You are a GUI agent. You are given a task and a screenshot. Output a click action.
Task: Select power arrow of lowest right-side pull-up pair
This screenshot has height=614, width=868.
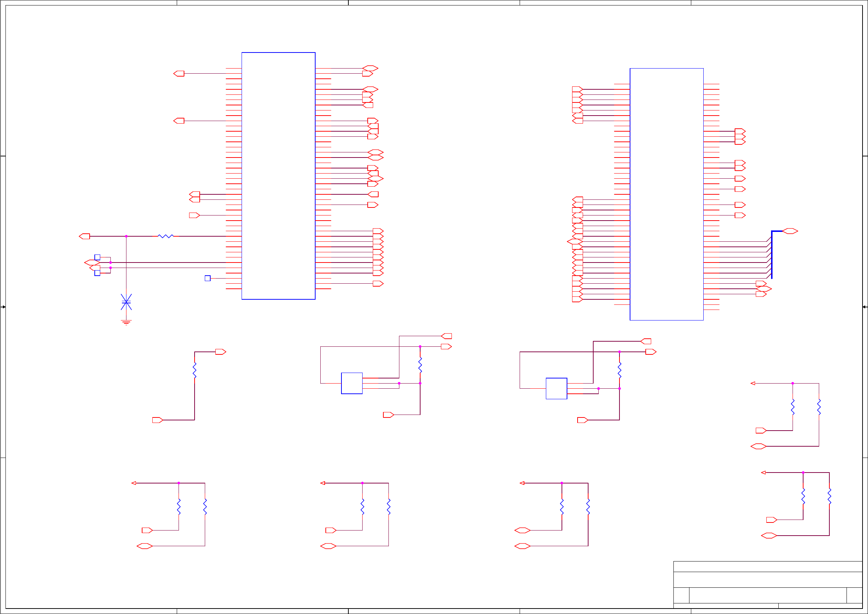763,473
